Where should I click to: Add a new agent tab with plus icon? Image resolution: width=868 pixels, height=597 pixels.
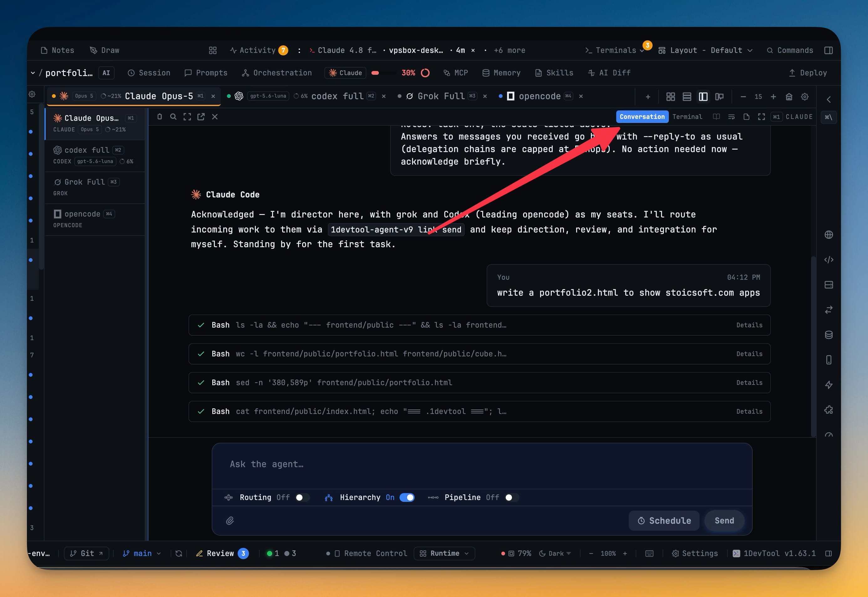[648, 97]
